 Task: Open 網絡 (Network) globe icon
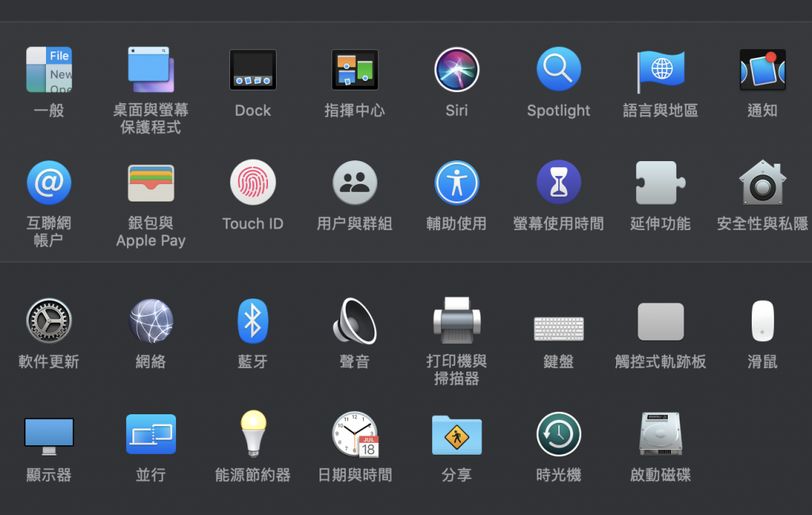pos(151,321)
